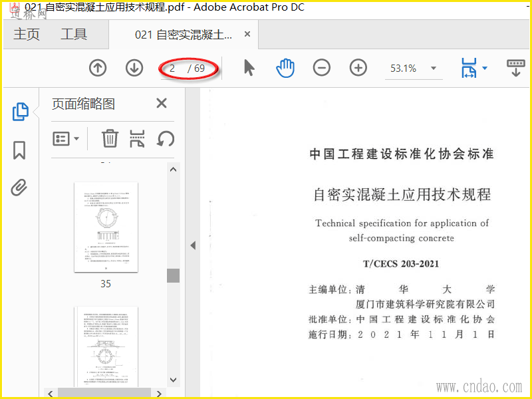Open the 主页 tab
This screenshot has width=532, height=399.
[27, 35]
